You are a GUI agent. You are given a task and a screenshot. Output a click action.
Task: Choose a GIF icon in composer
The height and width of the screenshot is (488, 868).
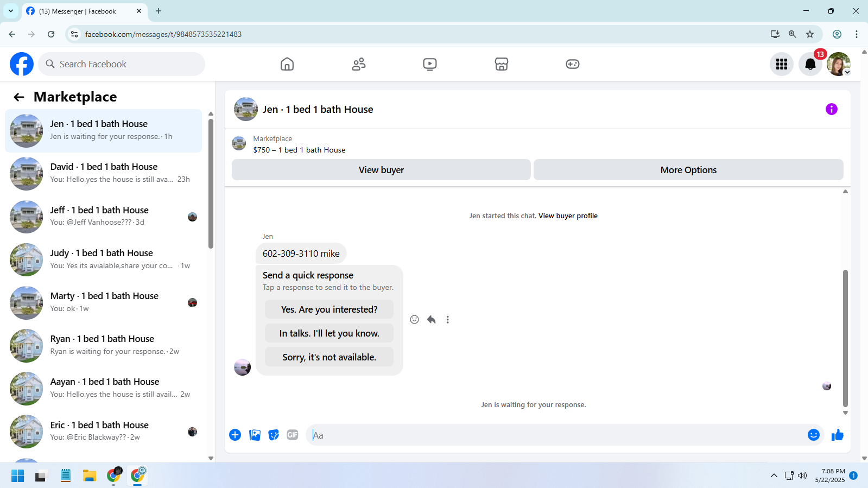pos(293,435)
